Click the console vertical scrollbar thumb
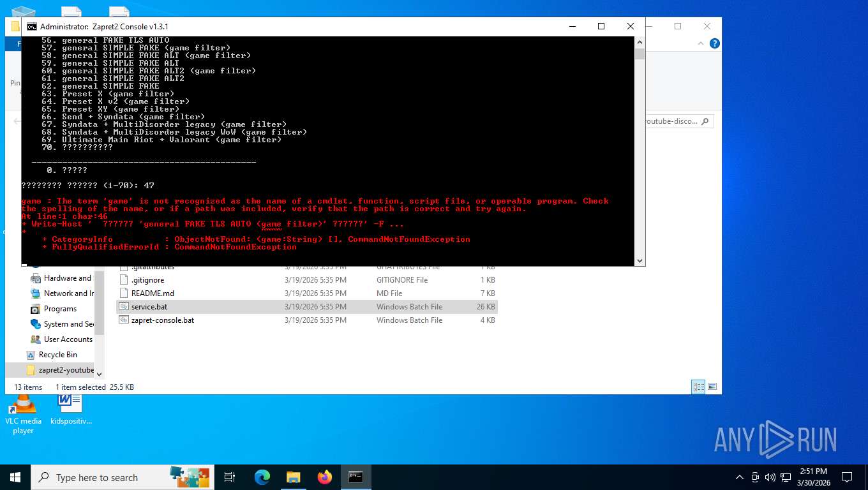 pos(640,54)
